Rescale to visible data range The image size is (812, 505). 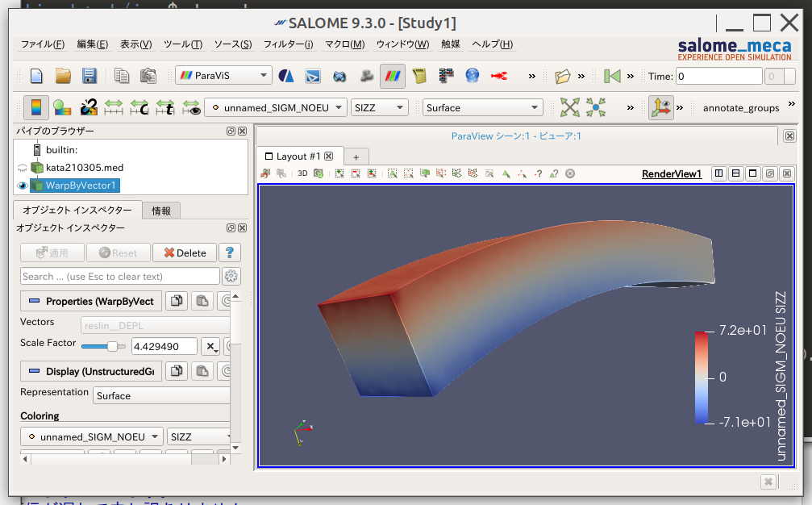click(191, 107)
